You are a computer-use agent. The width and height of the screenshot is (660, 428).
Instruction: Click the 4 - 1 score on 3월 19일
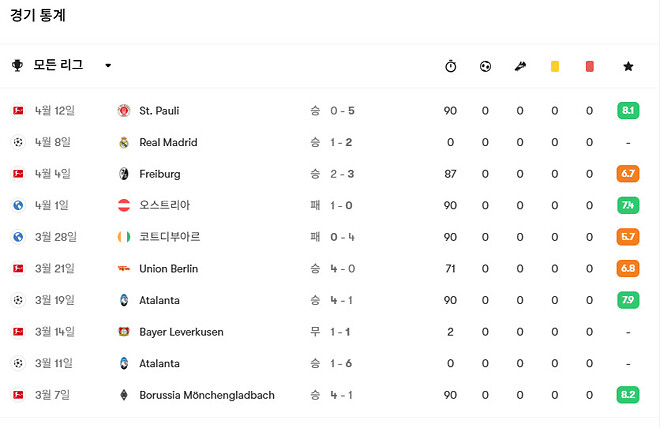[x=343, y=300]
